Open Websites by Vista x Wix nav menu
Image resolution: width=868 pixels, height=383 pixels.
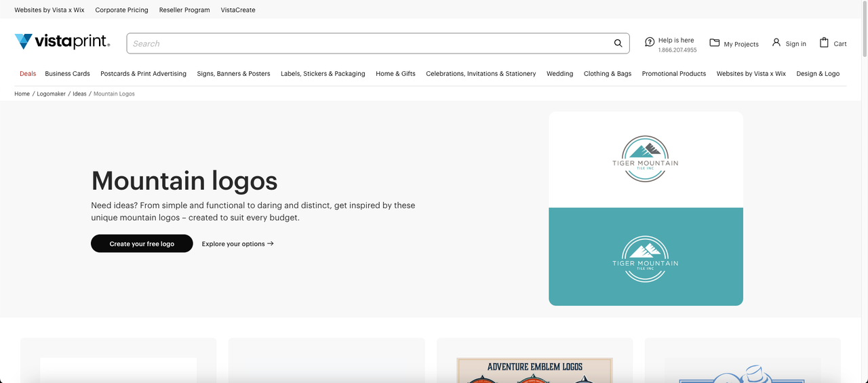click(x=751, y=73)
